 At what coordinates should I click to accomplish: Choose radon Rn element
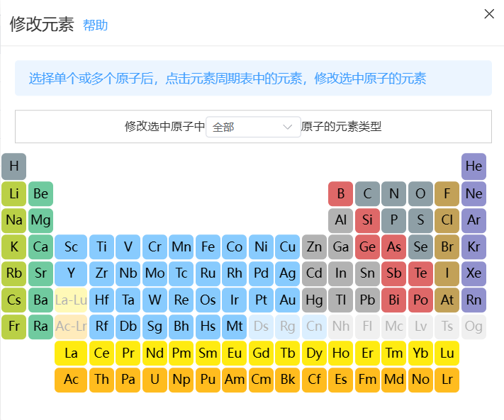pos(474,300)
